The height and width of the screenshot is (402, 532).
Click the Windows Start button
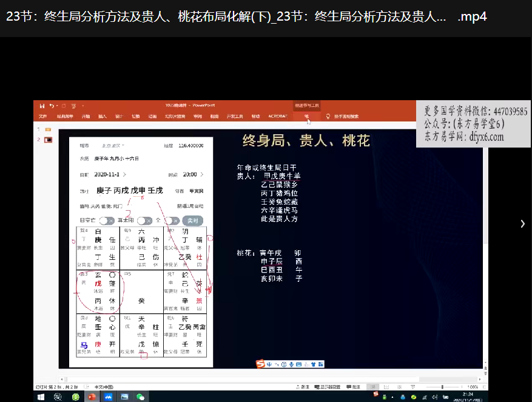coord(41,397)
